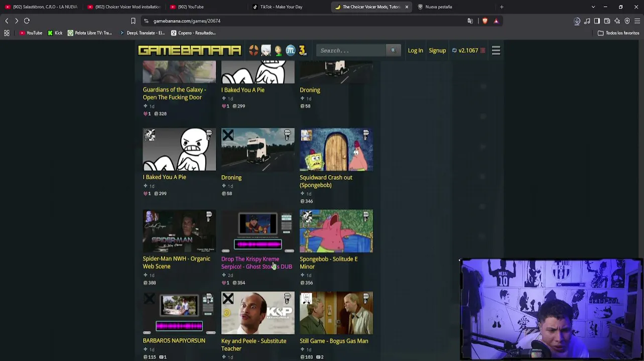Click the address bar URL
The width and height of the screenshot is (644, 361).
coord(187,21)
